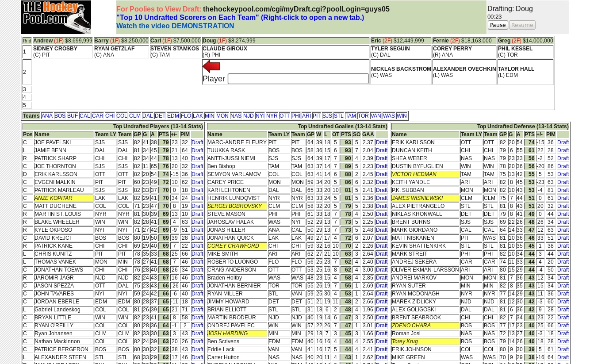Click TheHockeyPool.com logo image
The width and height of the screenshot is (613, 364).
[56, 17]
